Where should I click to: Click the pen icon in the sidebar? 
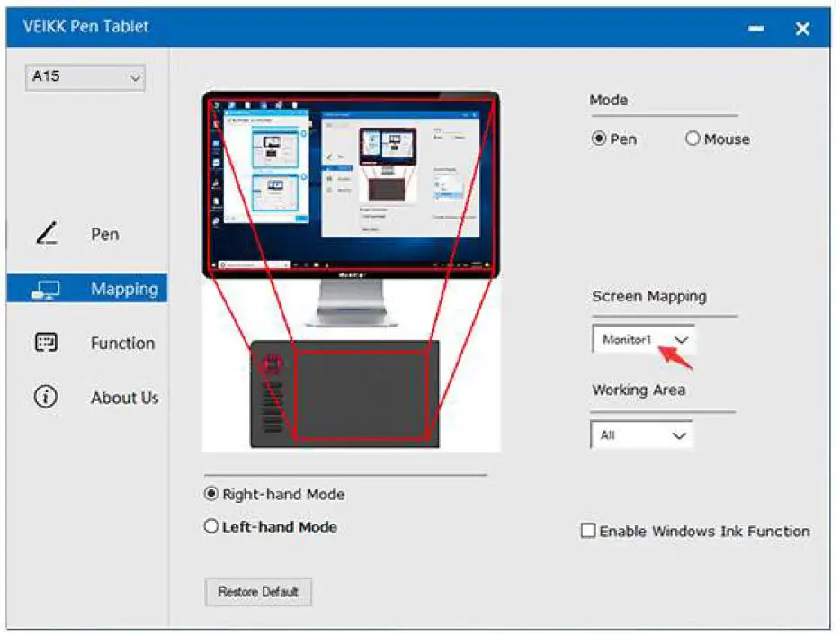[47, 234]
